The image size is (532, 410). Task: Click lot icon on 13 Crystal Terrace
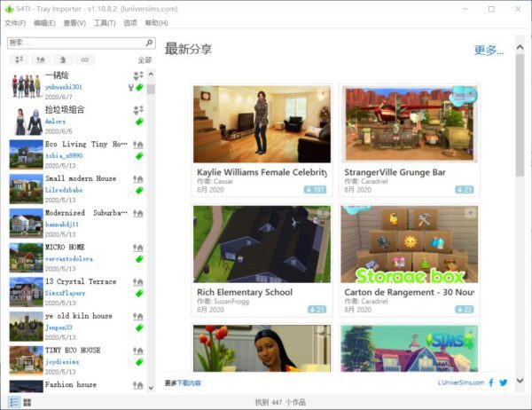click(x=138, y=282)
